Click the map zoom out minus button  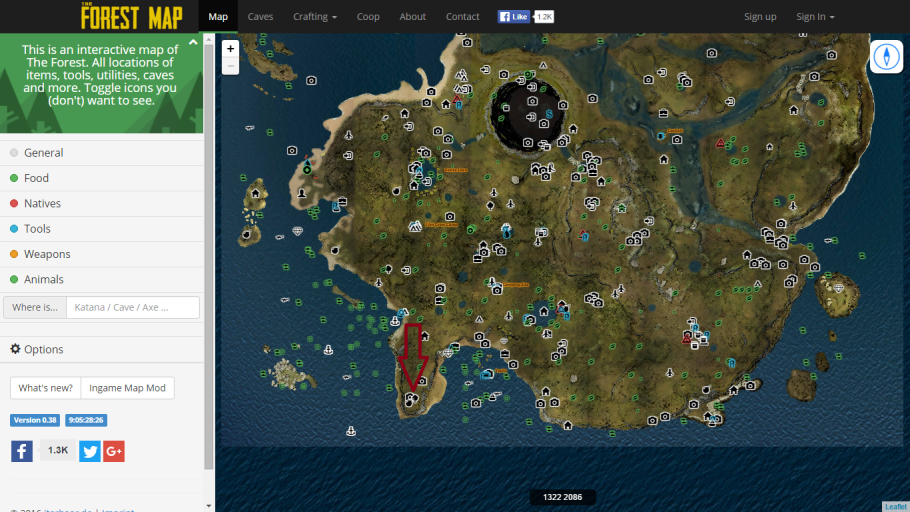pyautogui.click(x=231, y=66)
